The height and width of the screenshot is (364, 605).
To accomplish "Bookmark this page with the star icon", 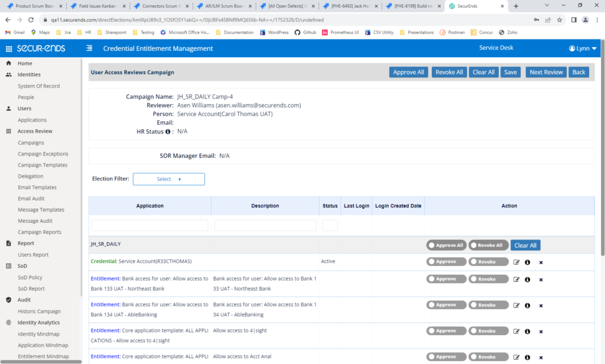I will tap(560, 19).
